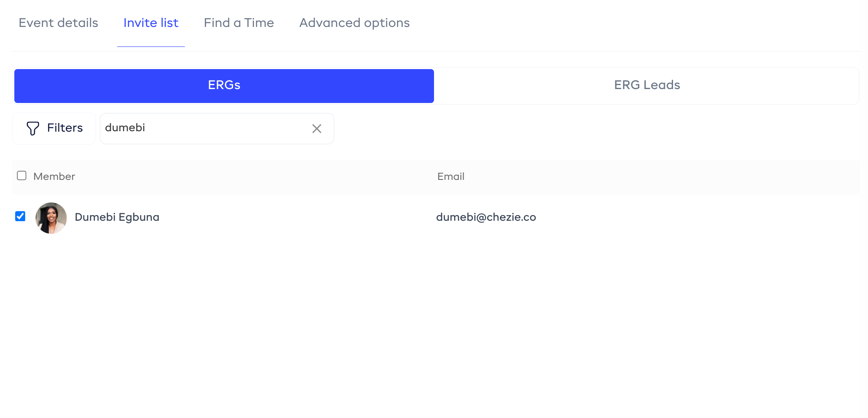The height and width of the screenshot is (418, 868).
Task: Click Dumebi Egbuna's profile photo
Action: click(51, 218)
